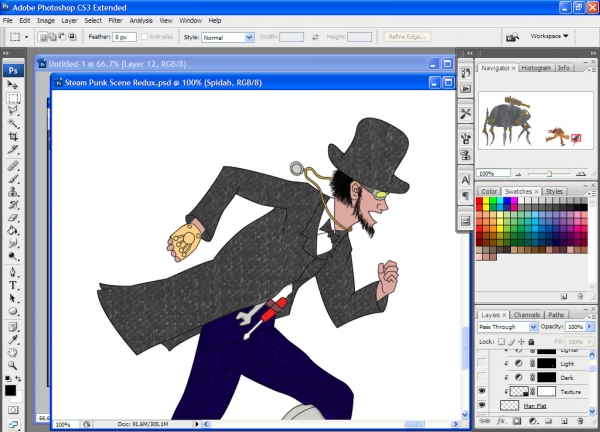Select the Pen tool
Screen dimensions: 600x432
(13, 272)
